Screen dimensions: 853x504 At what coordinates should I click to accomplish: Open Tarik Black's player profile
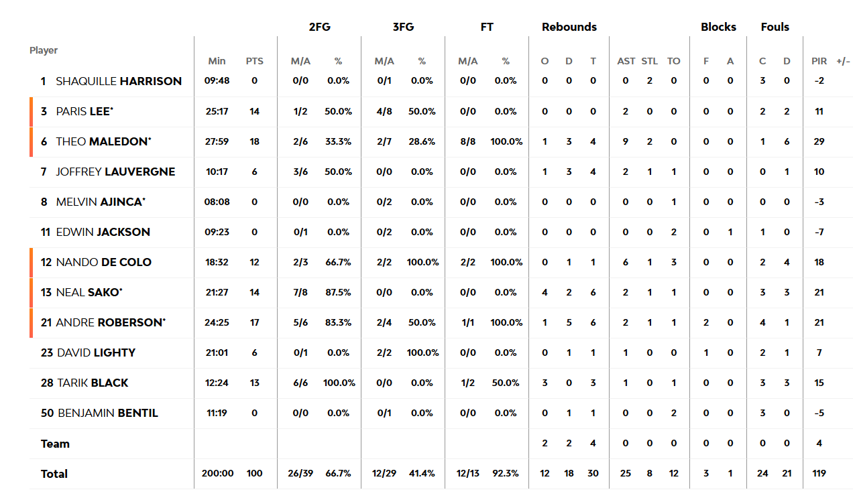tap(92, 383)
